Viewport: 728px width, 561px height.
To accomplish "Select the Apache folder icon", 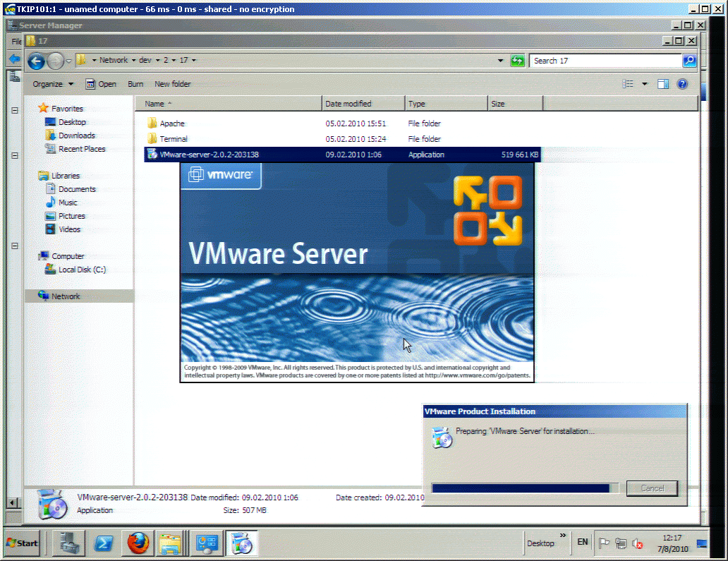I will [152, 123].
